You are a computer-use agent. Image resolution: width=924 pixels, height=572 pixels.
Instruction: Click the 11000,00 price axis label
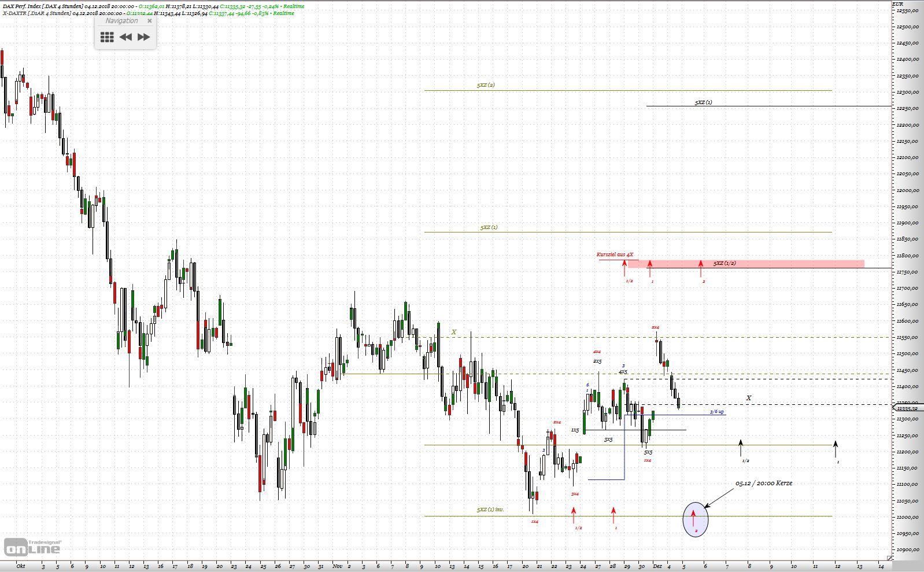pos(908,518)
